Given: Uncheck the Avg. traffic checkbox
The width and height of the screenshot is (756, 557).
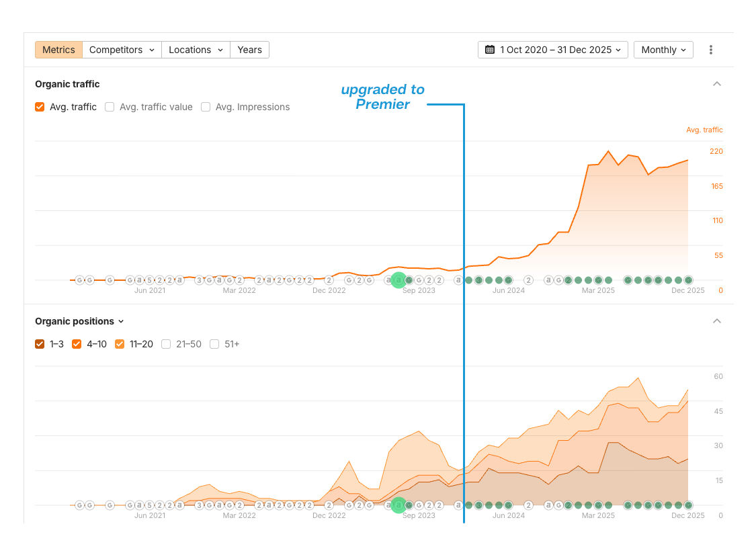Looking at the screenshot, I should tap(40, 107).
